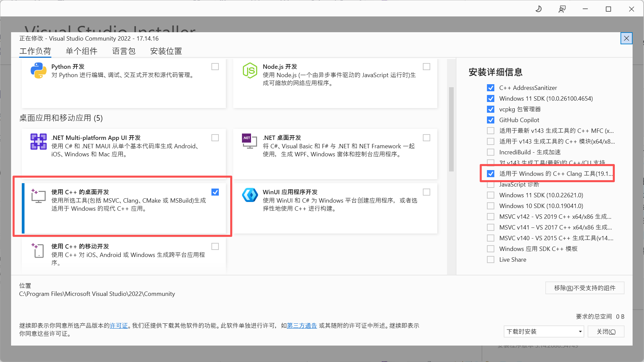644x362 pixels.
Task: Click the install path C:\Program Files text
Action: (x=97, y=294)
